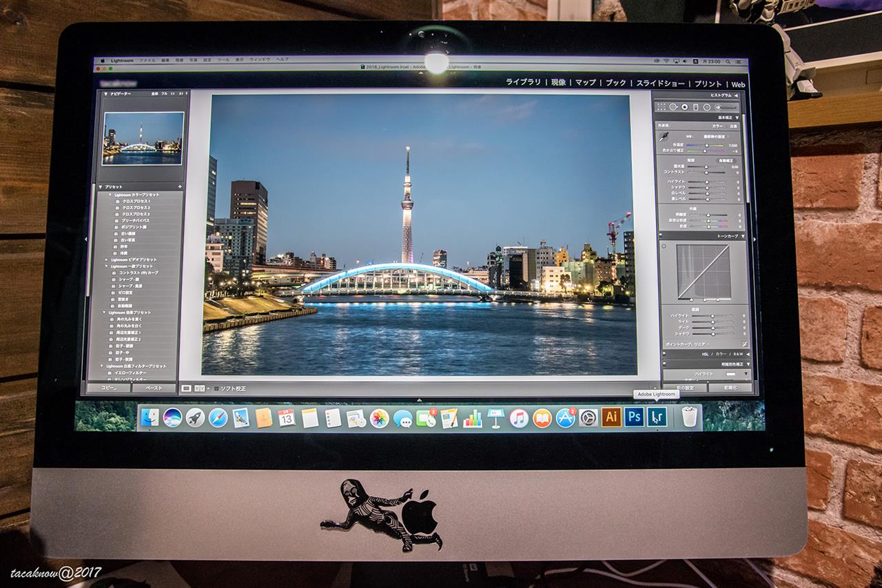Select the adjustment brush tool
Image resolution: width=882 pixels, height=588 pixels.
pyautogui.click(x=726, y=107)
